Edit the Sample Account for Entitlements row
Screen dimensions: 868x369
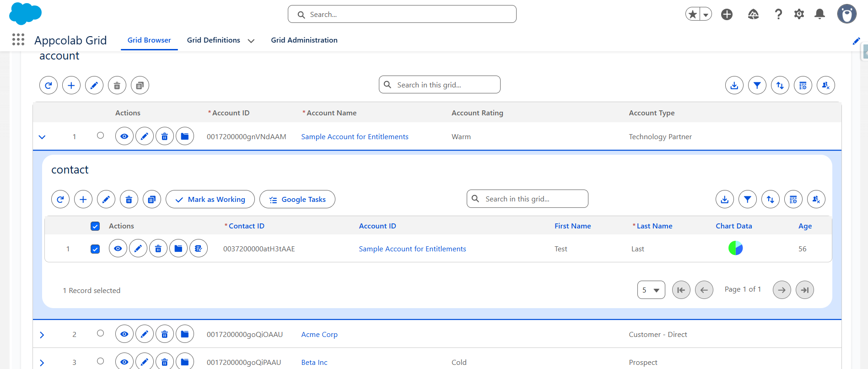click(x=145, y=136)
